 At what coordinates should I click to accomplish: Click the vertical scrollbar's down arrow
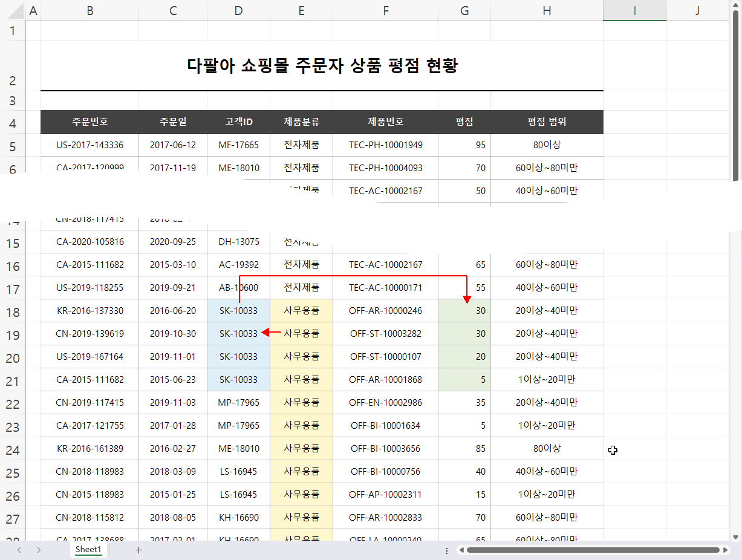point(735,536)
